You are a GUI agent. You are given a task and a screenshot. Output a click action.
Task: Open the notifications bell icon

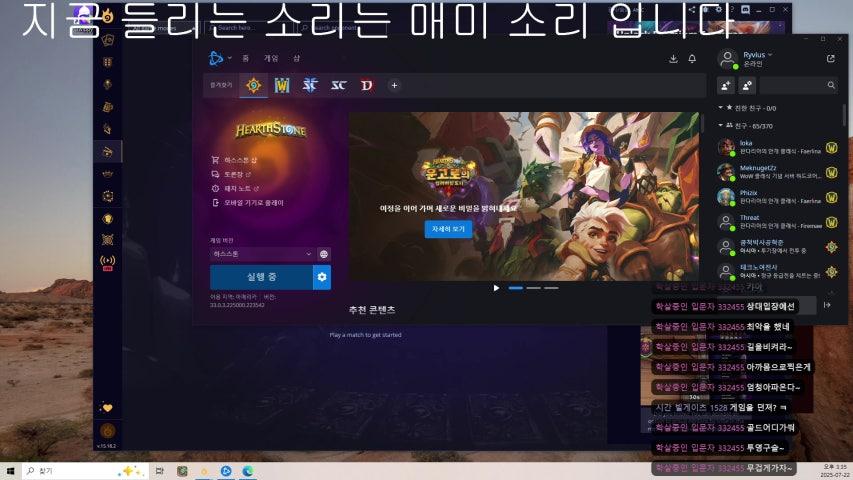click(x=692, y=59)
